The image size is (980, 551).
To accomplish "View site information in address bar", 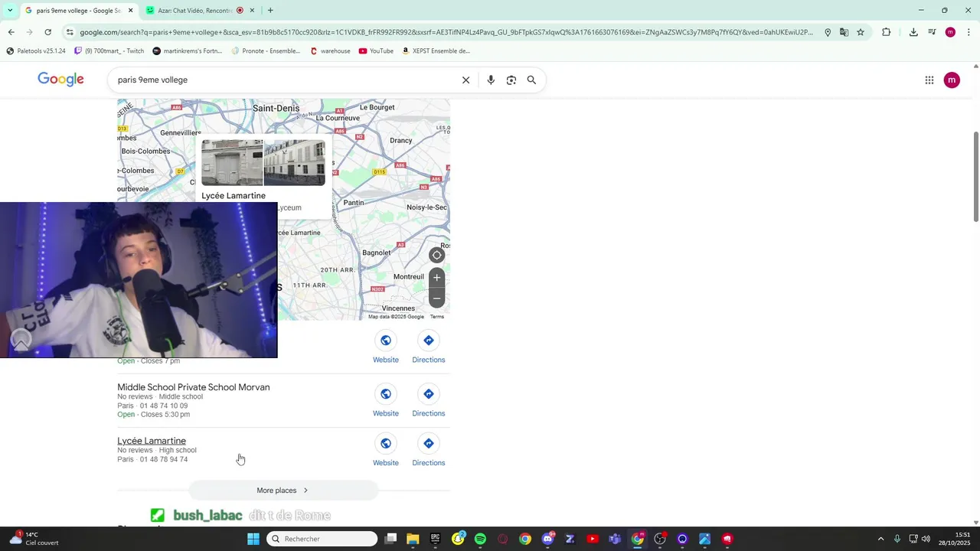I will 70,32.
